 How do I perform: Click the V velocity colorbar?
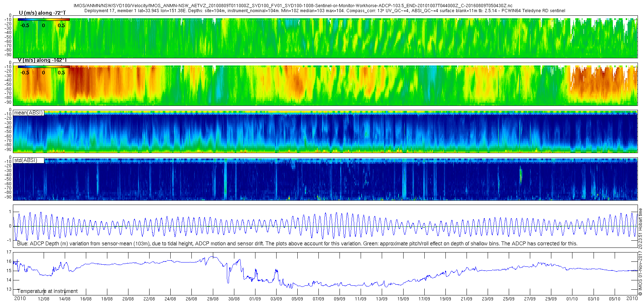[x=44, y=67]
